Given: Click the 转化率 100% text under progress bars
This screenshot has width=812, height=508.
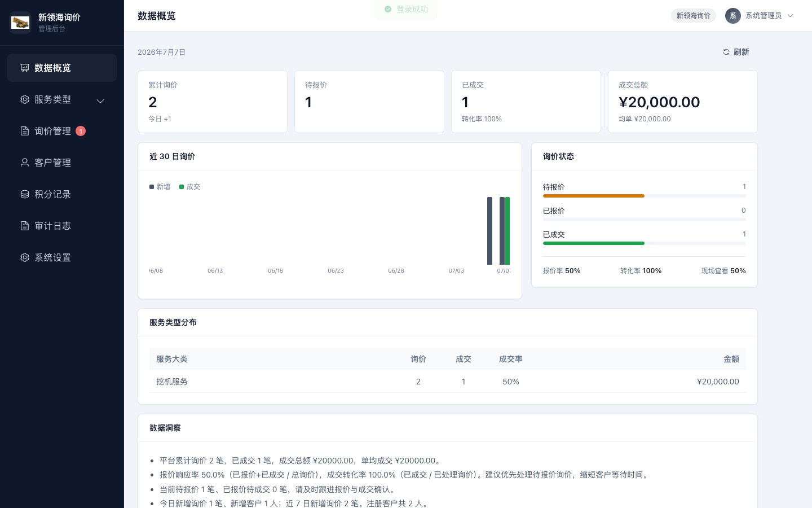Looking at the screenshot, I should point(641,271).
